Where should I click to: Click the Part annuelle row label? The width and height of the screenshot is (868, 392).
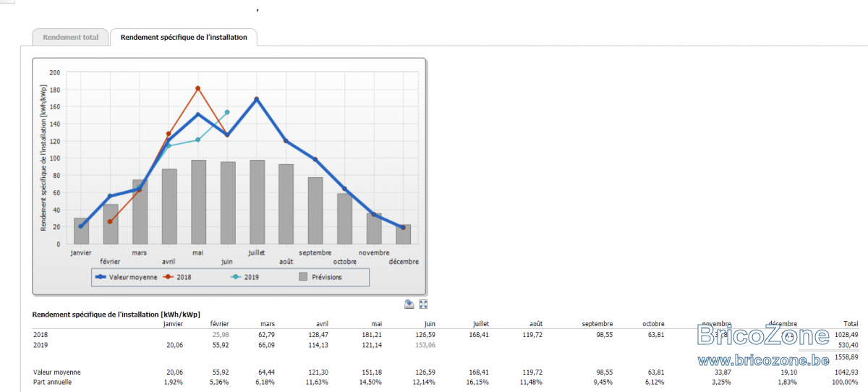tap(53, 381)
